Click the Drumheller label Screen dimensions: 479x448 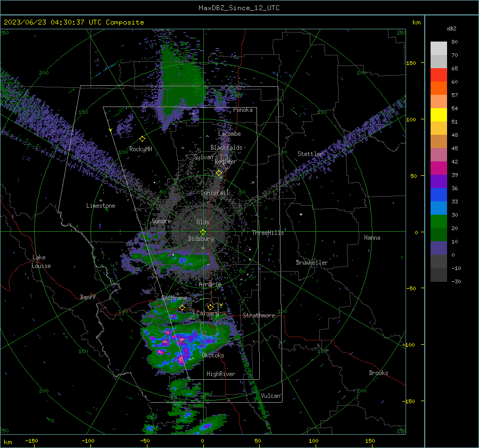pyautogui.click(x=312, y=263)
